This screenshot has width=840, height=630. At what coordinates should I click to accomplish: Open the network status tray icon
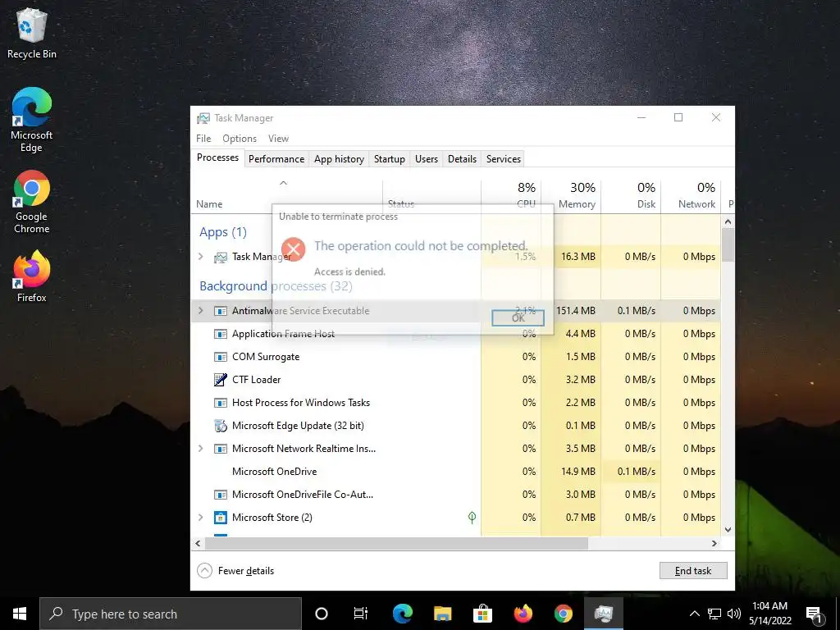(x=714, y=614)
